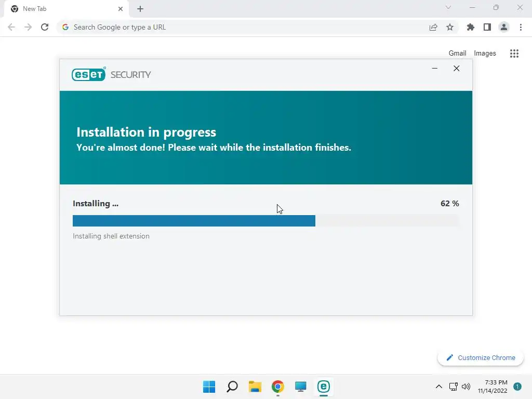Open a new Chrome tab
Screen dimensions: 532x399
(140, 9)
